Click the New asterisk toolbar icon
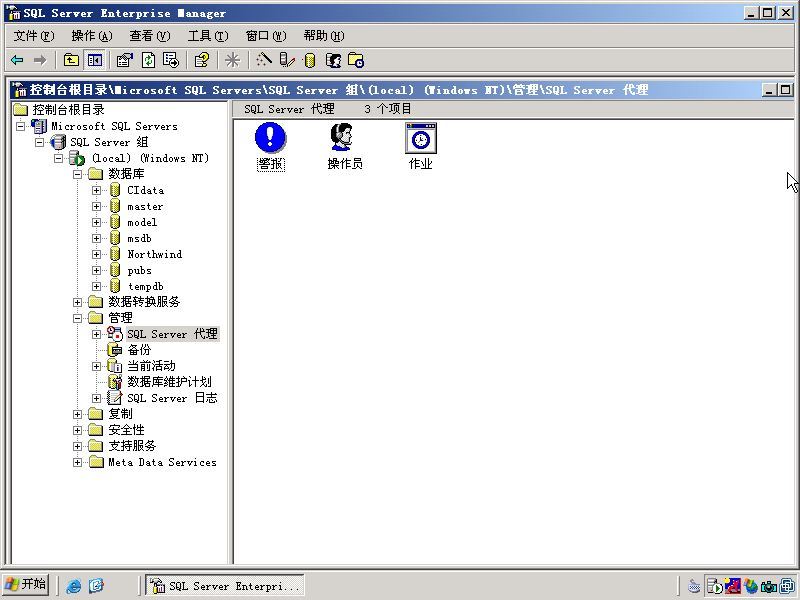The image size is (800, 600). tap(233, 60)
